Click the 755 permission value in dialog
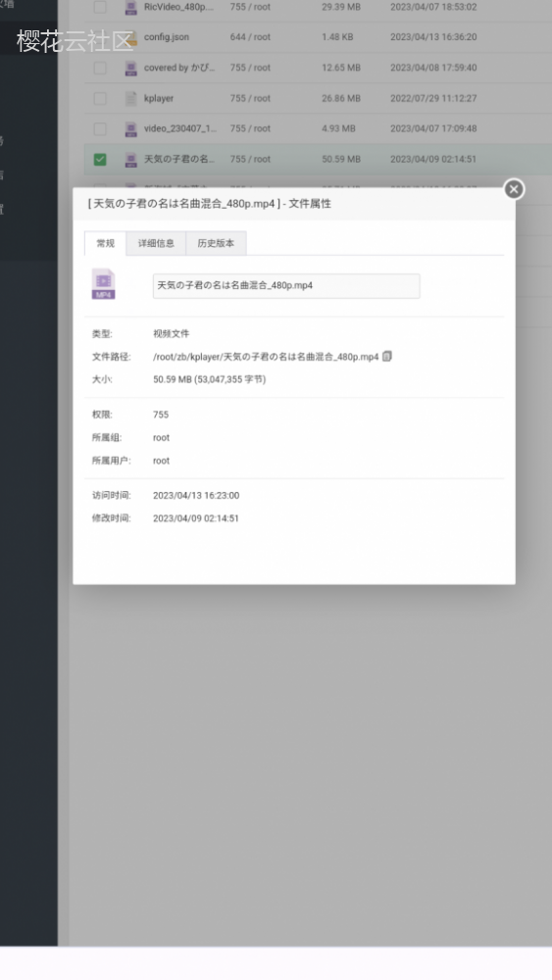The image size is (552, 980). click(x=161, y=415)
